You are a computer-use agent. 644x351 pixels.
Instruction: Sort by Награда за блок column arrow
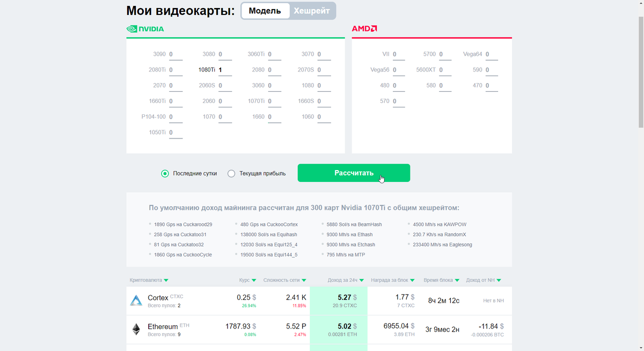pos(413,280)
